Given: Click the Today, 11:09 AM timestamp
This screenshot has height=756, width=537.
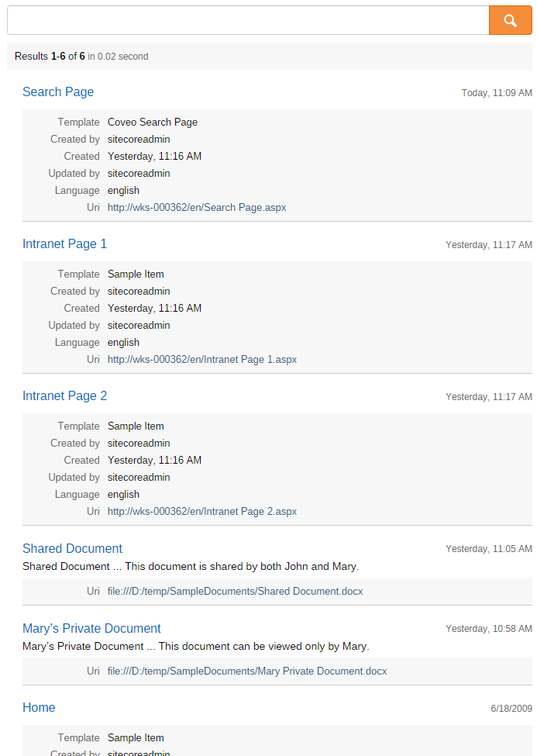Looking at the screenshot, I should tap(496, 92).
